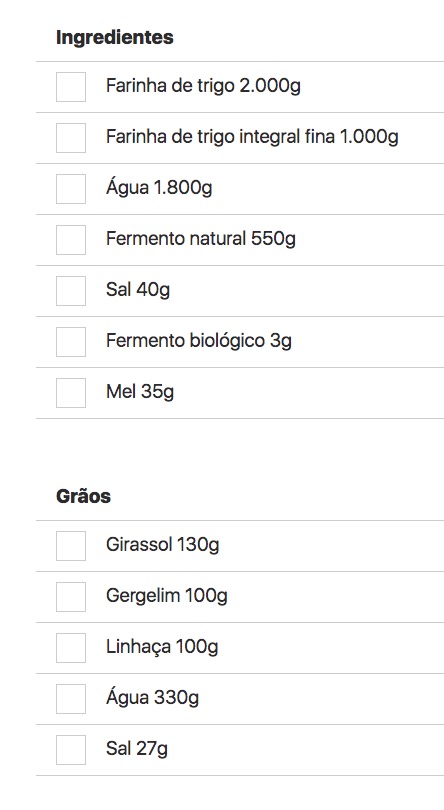The width and height of the screenshot is (444, 810).
Task: Tick the Girassol 130g checkbox
Action: [71, 546]
